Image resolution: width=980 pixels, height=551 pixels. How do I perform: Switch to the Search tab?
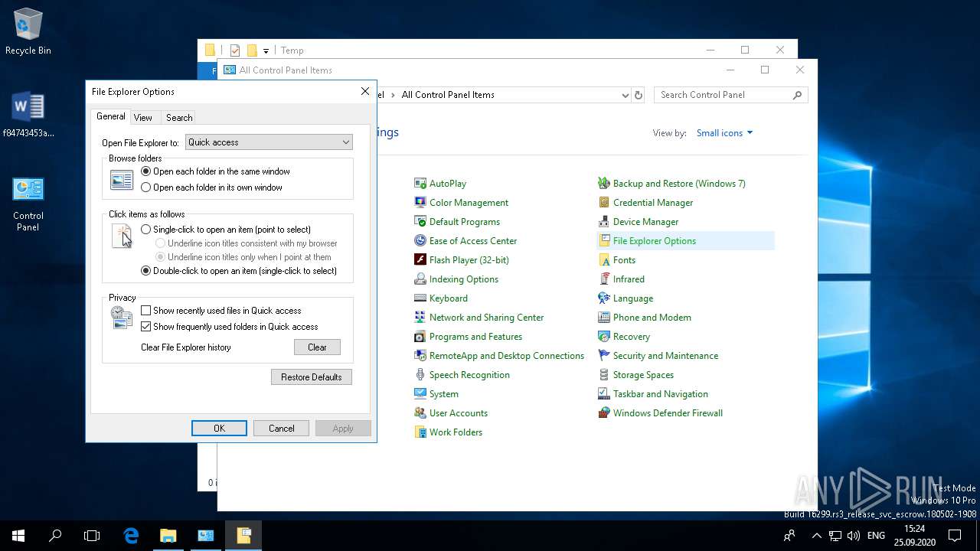click(x=179, y=118)
